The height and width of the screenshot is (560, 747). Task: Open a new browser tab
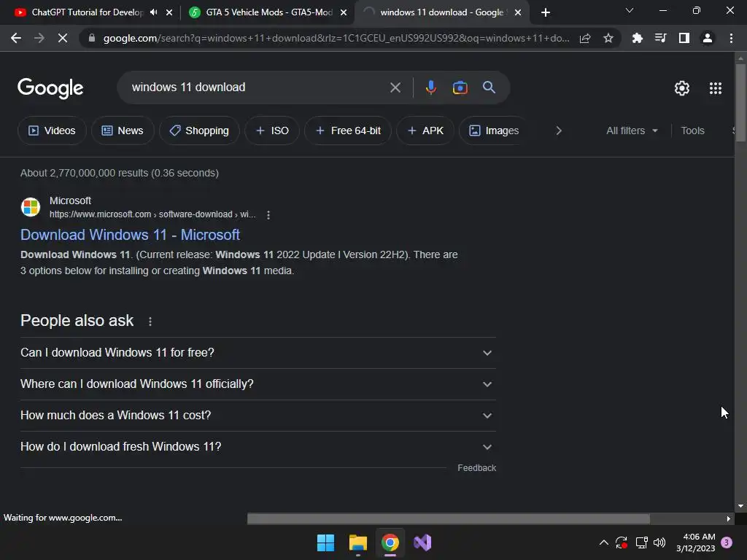[x=546, y=12]
